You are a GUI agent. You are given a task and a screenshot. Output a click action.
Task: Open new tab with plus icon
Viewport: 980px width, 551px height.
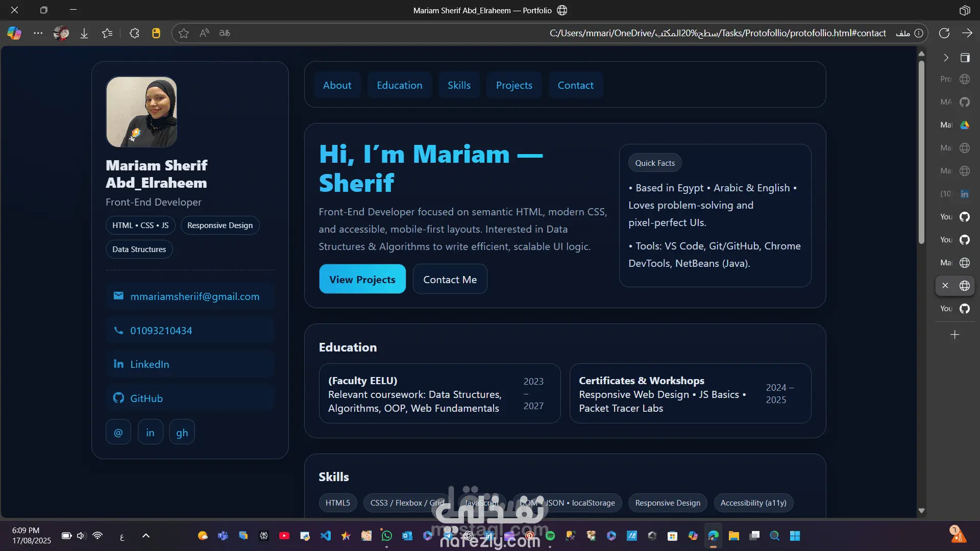(954, 335)
